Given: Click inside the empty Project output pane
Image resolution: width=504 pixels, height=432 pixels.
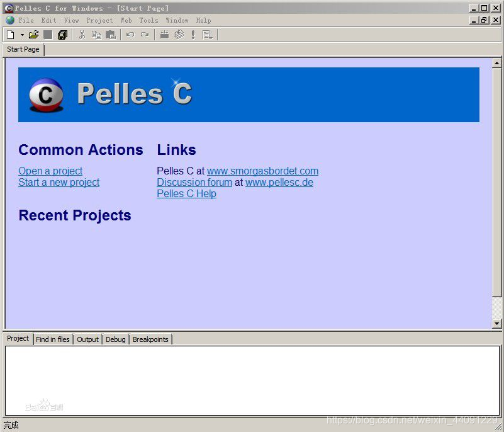Looking at the screenshot, I should coord(252,380).
